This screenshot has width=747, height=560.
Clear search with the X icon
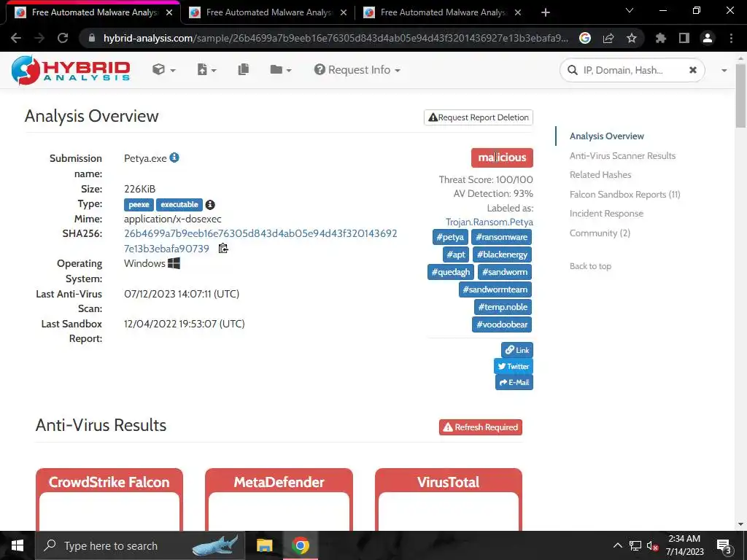[x=693, y=71]
